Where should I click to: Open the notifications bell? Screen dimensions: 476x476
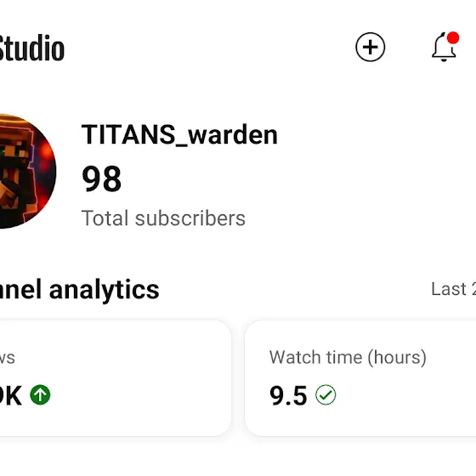tap(444, 48)
